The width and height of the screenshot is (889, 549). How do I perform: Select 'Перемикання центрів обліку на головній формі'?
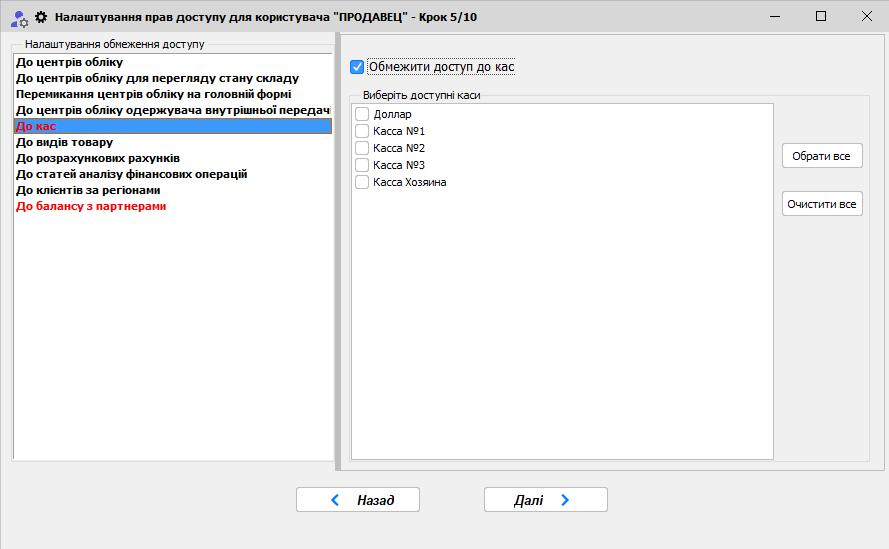[153, 94]
